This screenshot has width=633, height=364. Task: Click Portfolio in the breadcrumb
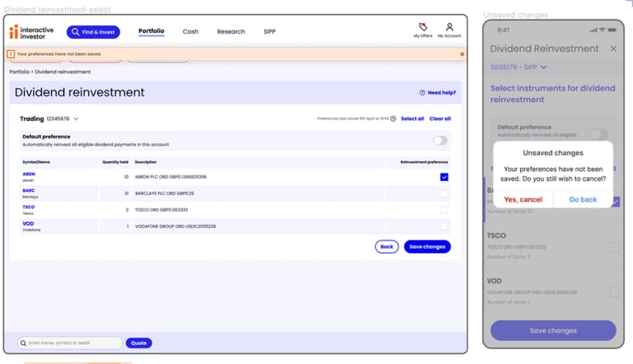click(x=20, y=72)
